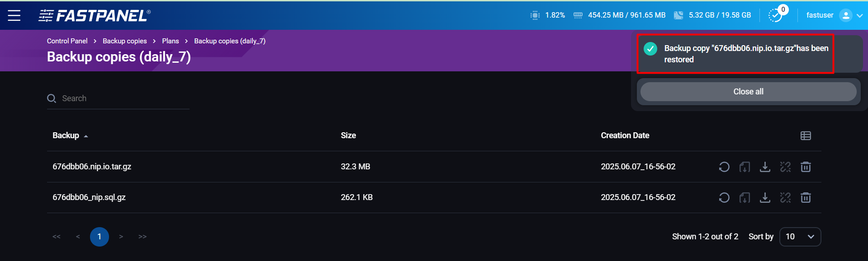
Task: Click the FASTPANEL logo
Action: [95, 16]
